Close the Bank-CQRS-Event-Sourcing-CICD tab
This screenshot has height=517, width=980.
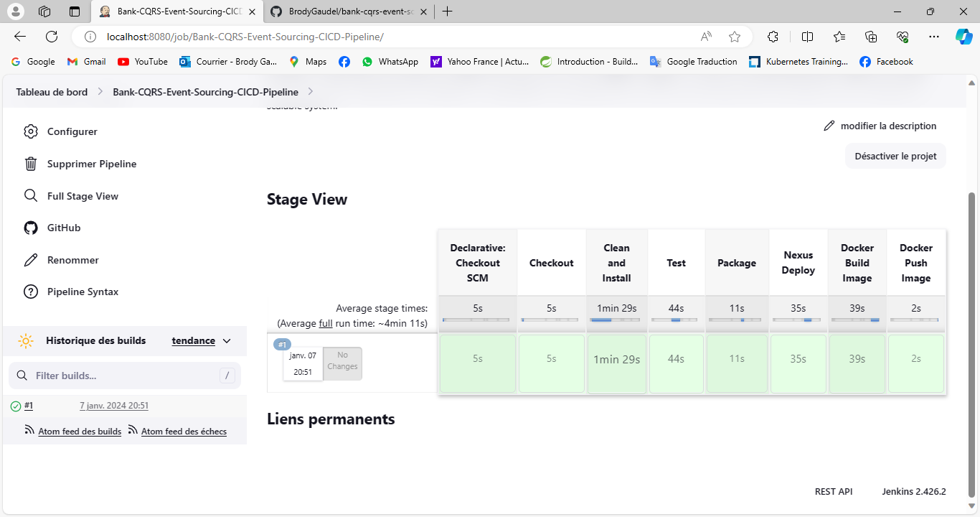(x=252, y=11)
